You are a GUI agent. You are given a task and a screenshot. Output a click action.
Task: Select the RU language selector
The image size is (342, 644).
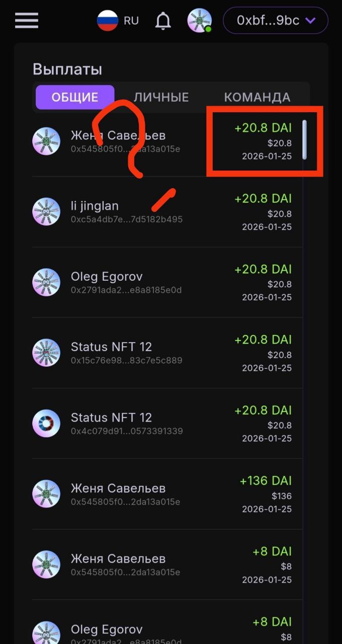[131, 21]
